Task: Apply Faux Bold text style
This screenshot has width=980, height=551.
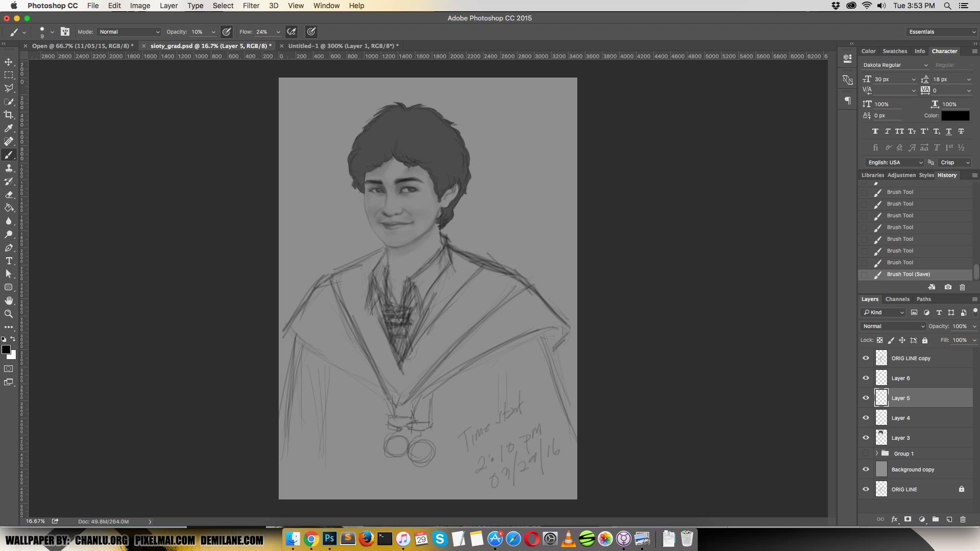Action: coord(875,132)
